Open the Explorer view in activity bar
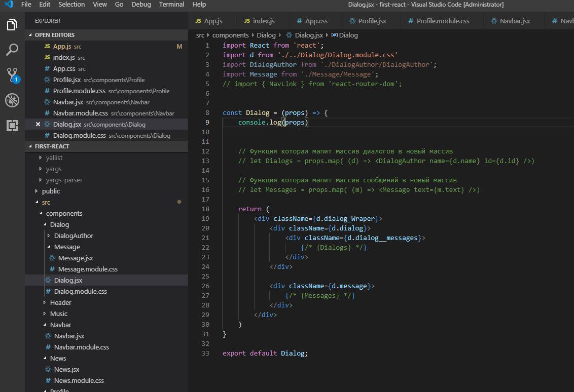The width and height of the screenshot is (574, 392). (x=12, y=24)
